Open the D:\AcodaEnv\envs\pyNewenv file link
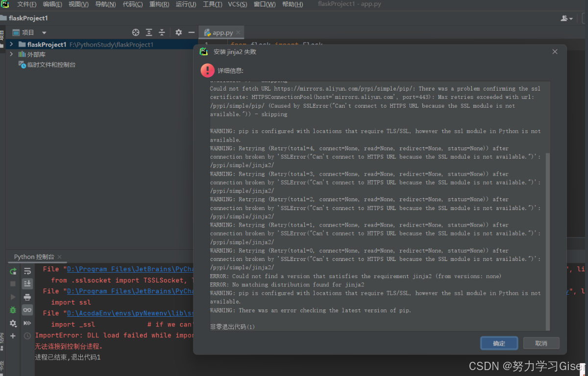This screenshot has height=376, width=588. (129, 313)
